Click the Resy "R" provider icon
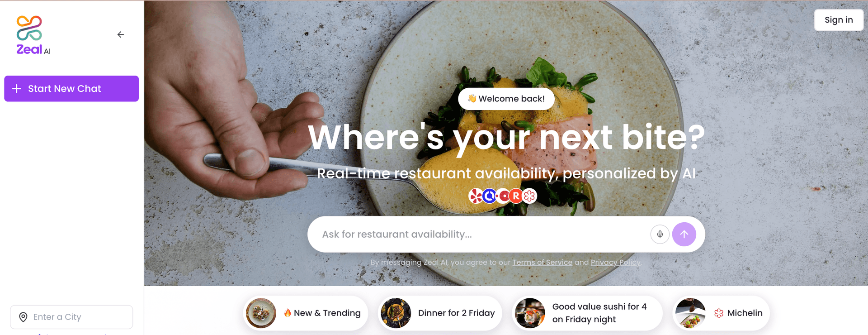Viewport: 868px width, 335px height. point(516,196)
